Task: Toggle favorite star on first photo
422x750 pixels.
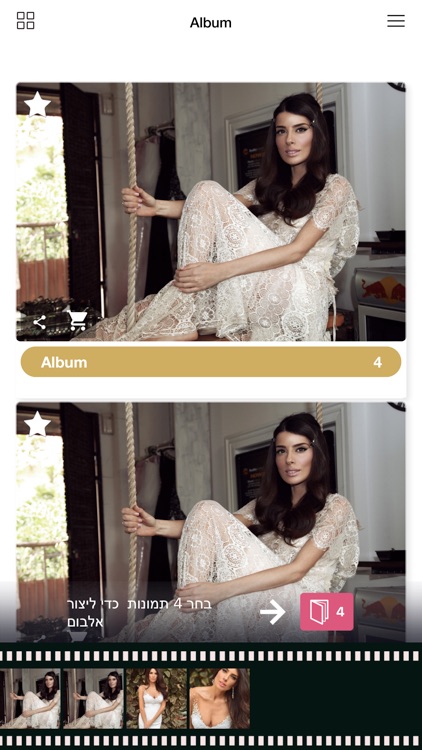Action: tap(37, 104)
